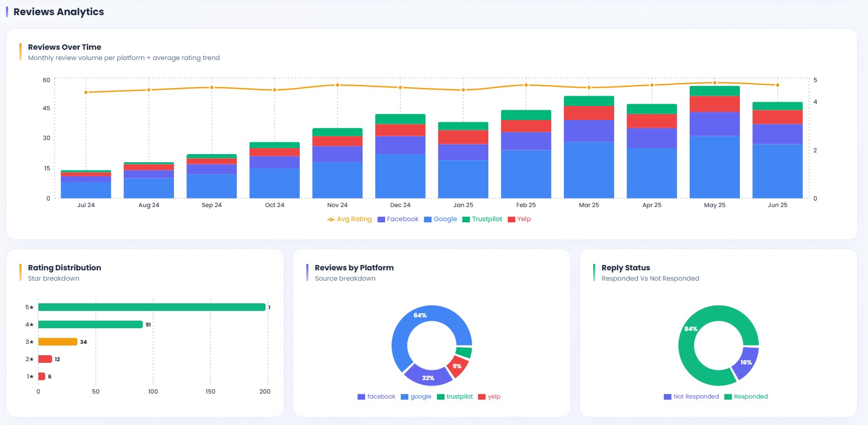Click the Google segment of the Aug 24 bar
Screen dimensions: 868x425
pos(149,188)
